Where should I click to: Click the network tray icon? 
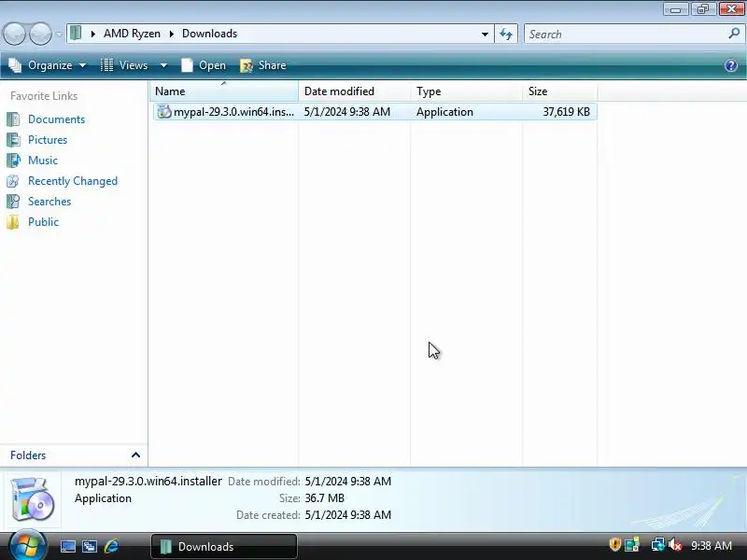click(657, 544)
